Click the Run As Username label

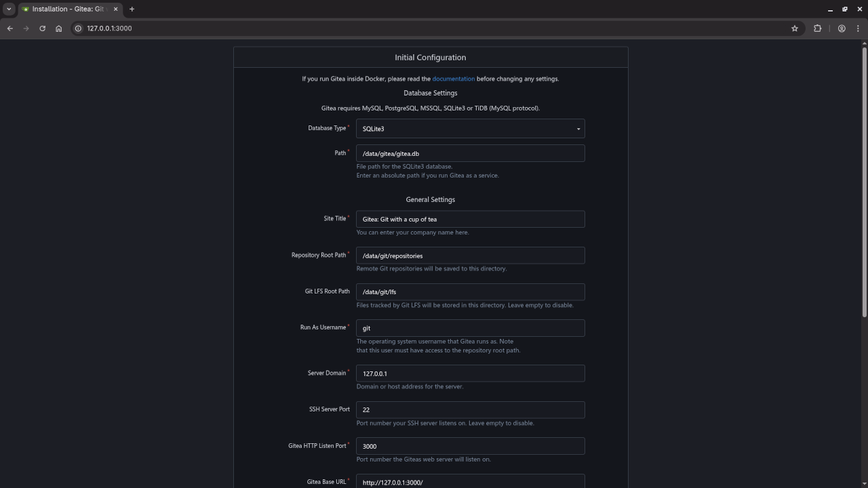click(323, 327)
